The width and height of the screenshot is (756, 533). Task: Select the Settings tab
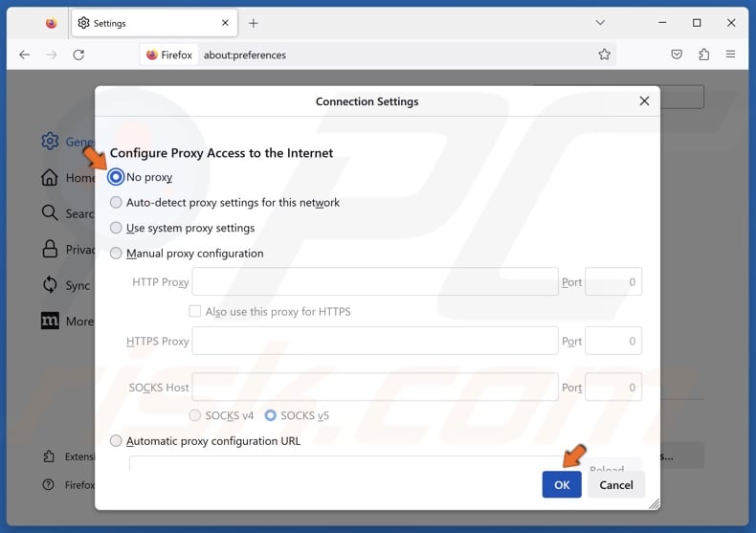pos(154,23)
